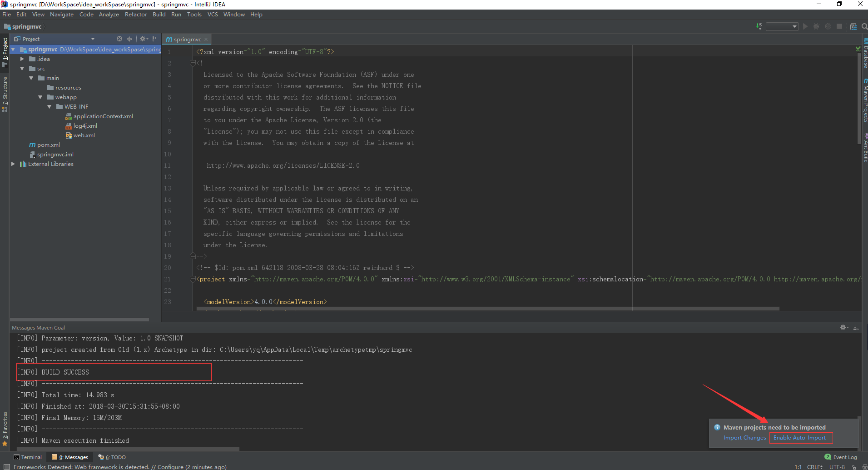This screenshot has width=868, height=470.
Task: Click Import Changes link
Action: pos(744,438)
